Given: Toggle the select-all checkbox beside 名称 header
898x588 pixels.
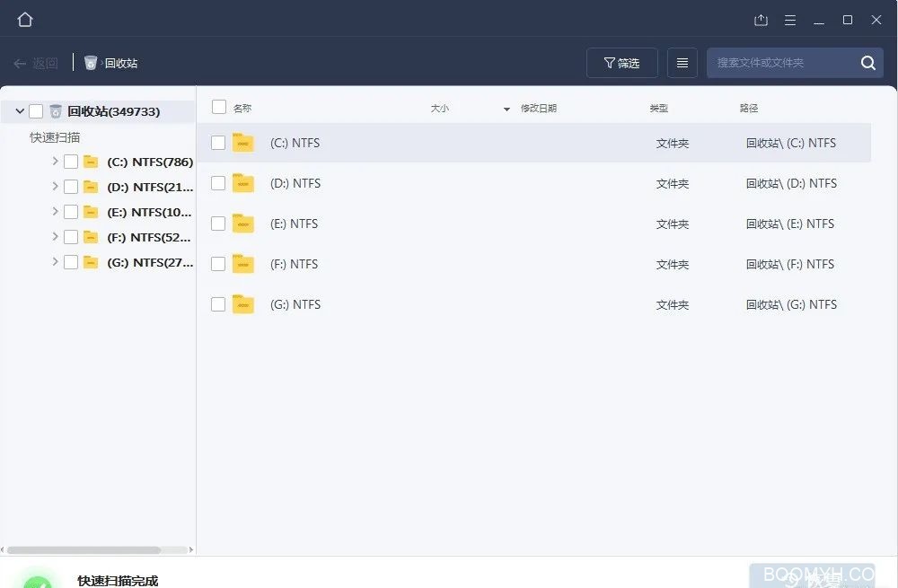Looking at the screenshot, I should [x=219, y=108].
